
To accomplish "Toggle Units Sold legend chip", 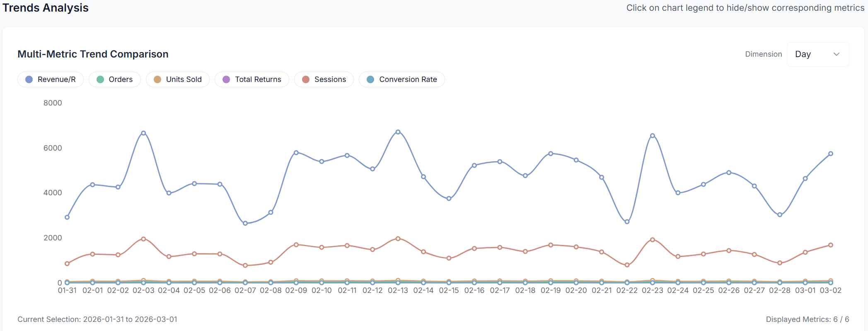I will pyautogui.click(x=178, y=79).
